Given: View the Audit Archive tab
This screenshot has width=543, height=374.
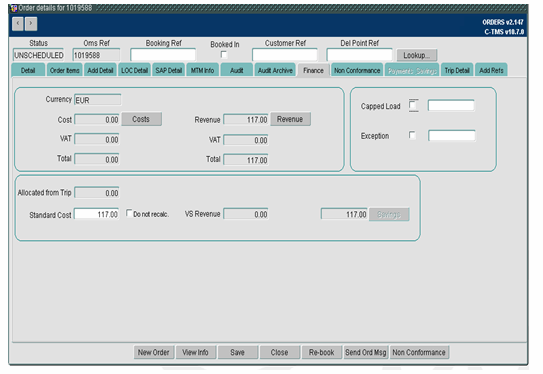Looking at the screenshot, I should click(x=275, y=70).
